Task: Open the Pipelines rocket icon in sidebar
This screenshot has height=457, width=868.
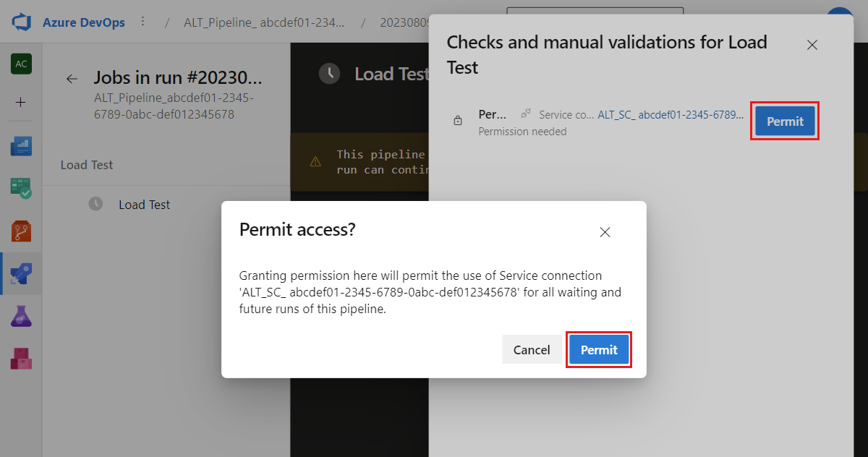Action: [21, 273]
